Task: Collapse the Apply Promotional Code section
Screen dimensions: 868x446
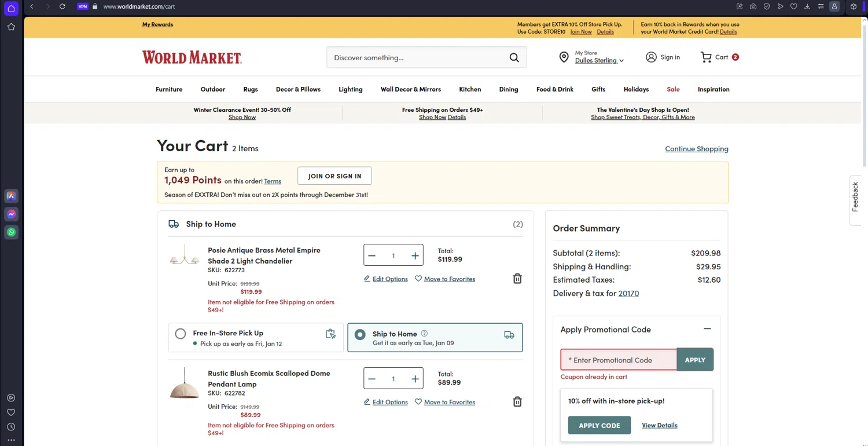Action: (x=707, y=329)
